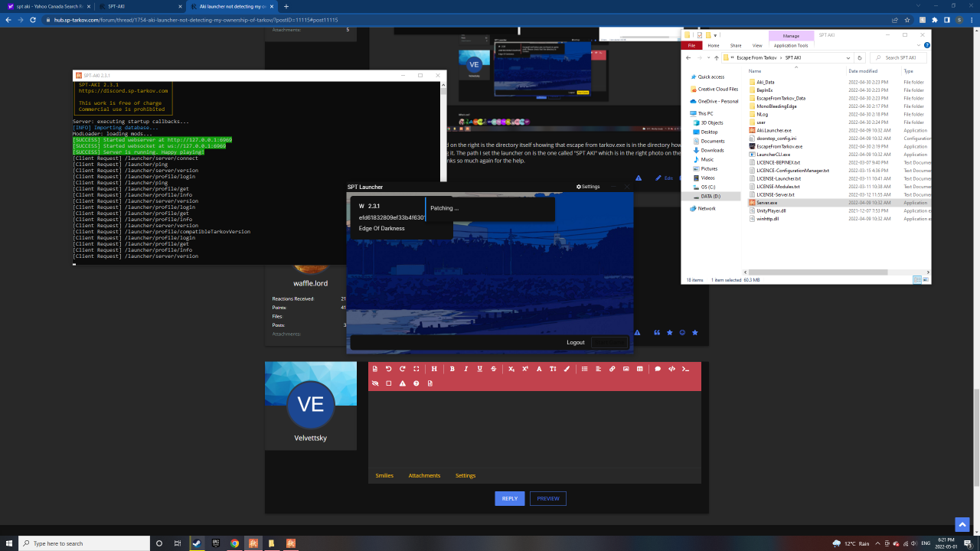Open the Home ribbon tab in Explorer

[714, 45]
